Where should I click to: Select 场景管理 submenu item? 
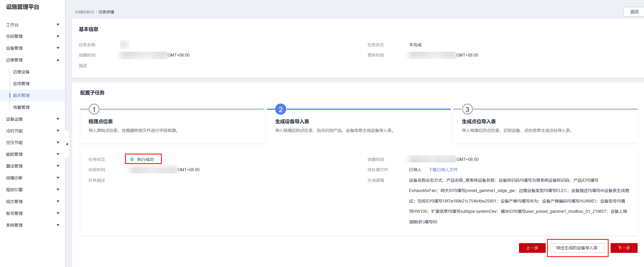[21, 107]
